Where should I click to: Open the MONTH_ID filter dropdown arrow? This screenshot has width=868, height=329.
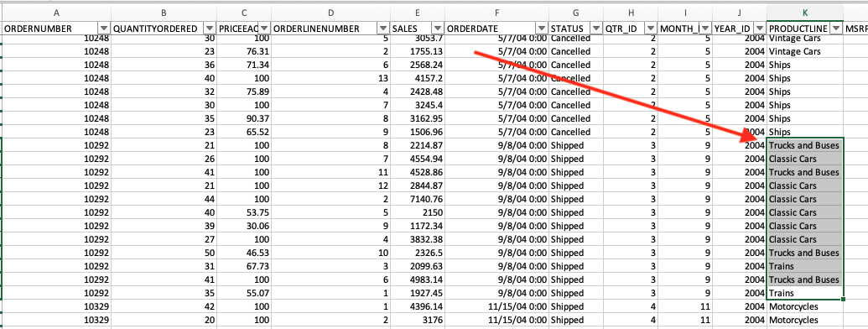pyautogui.click(x=706, y=29)
